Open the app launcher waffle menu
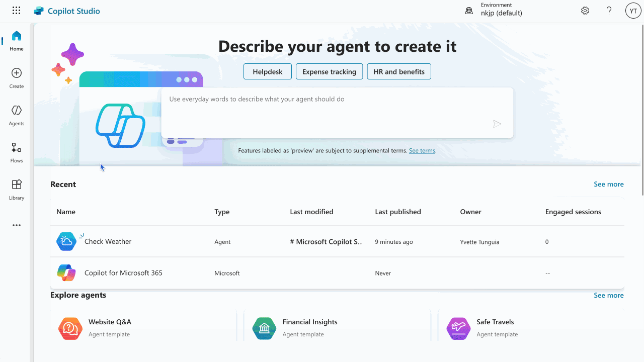The width and height of the screenshot is (644, 362). point(16,11)
